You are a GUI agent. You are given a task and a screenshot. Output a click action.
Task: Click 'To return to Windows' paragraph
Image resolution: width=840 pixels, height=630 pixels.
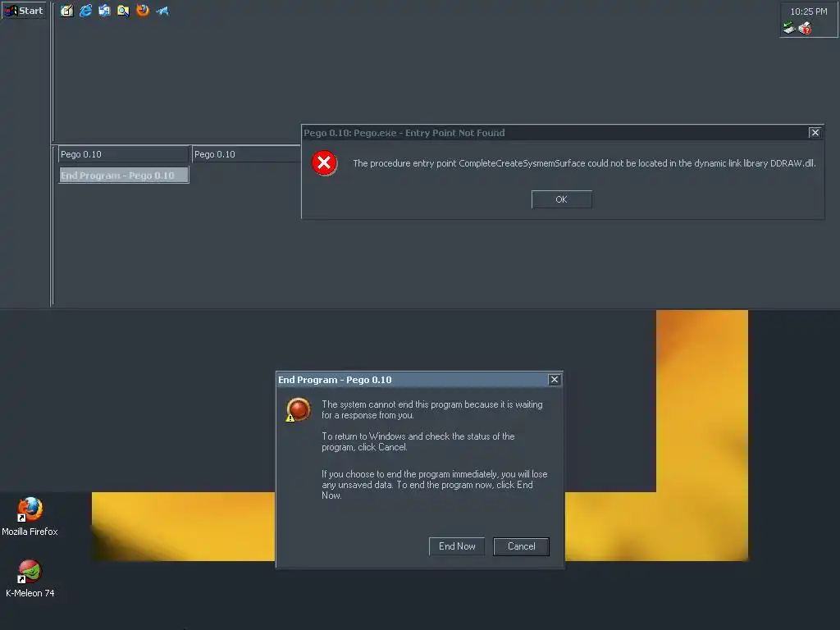pyautogui.click(x=418, y=442)
